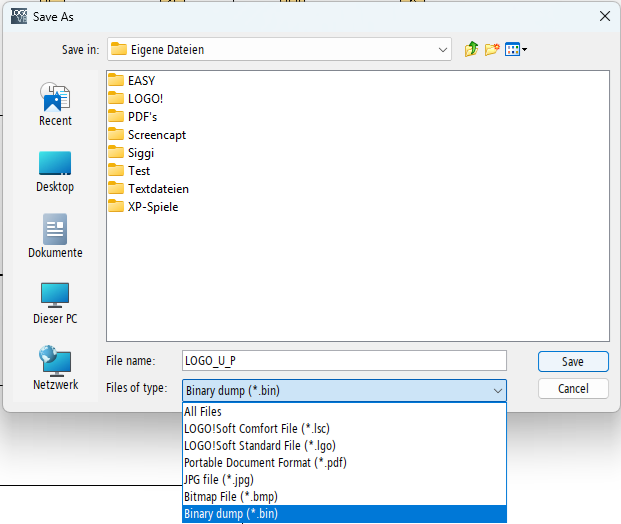Open the view menu icon
Viewport: 621px width, 524px height.
(x=516, y=50)
